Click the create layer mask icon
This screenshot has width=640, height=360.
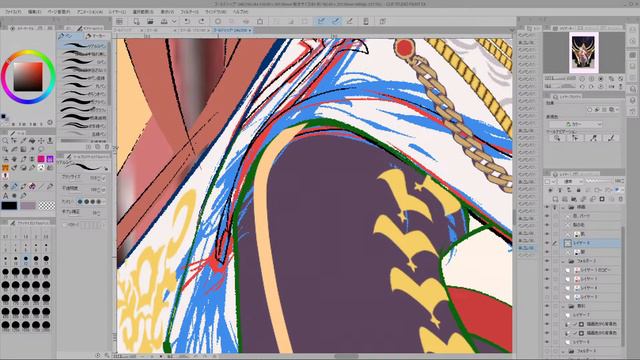coord(602,199)
